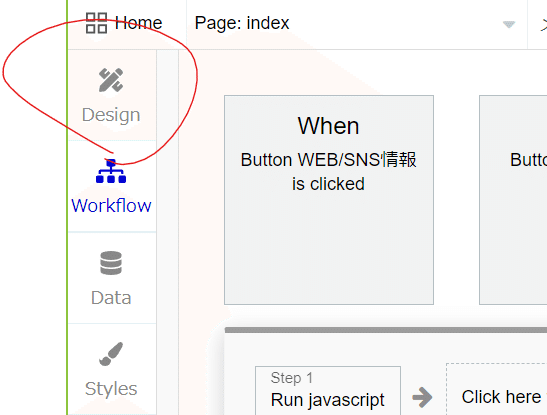
Task: Select the Workflow diagram icon
Action: click(111, 171)
